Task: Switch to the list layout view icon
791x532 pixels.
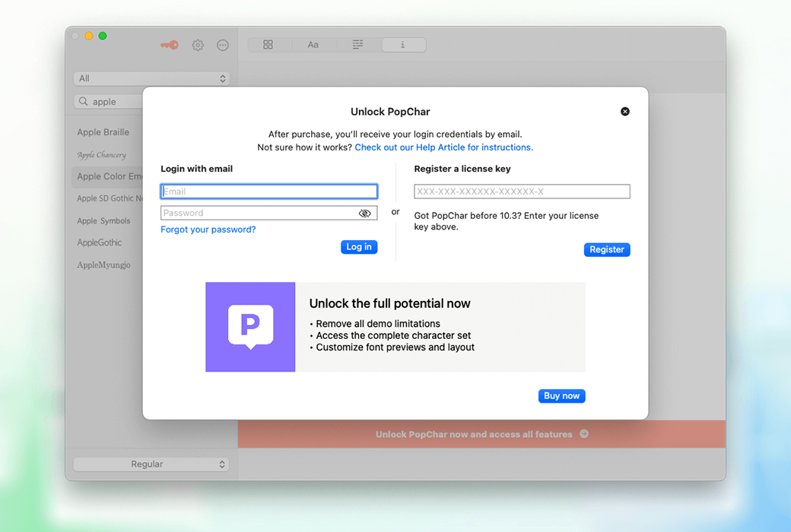Action: point(357,45)
